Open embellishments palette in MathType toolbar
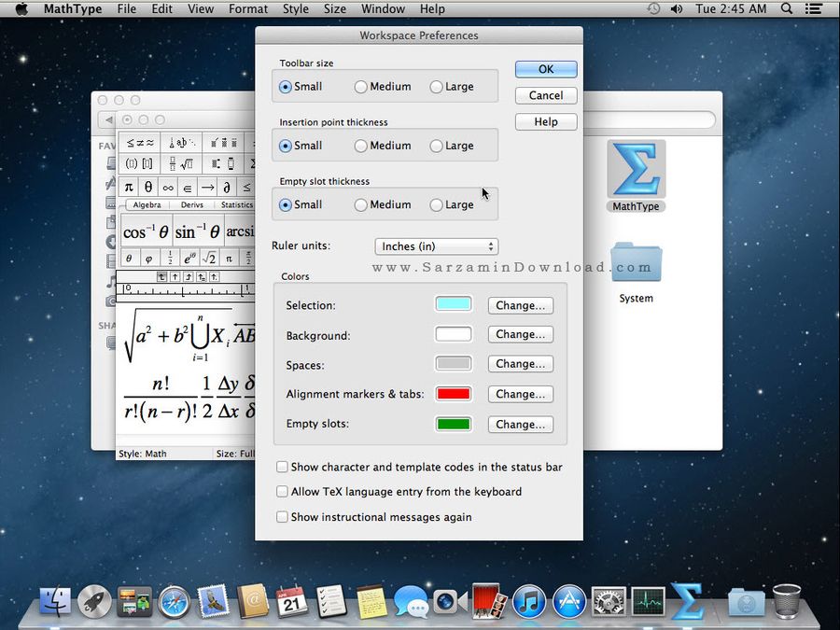Screen dimensions: 840x630 [x=223, y=143]
